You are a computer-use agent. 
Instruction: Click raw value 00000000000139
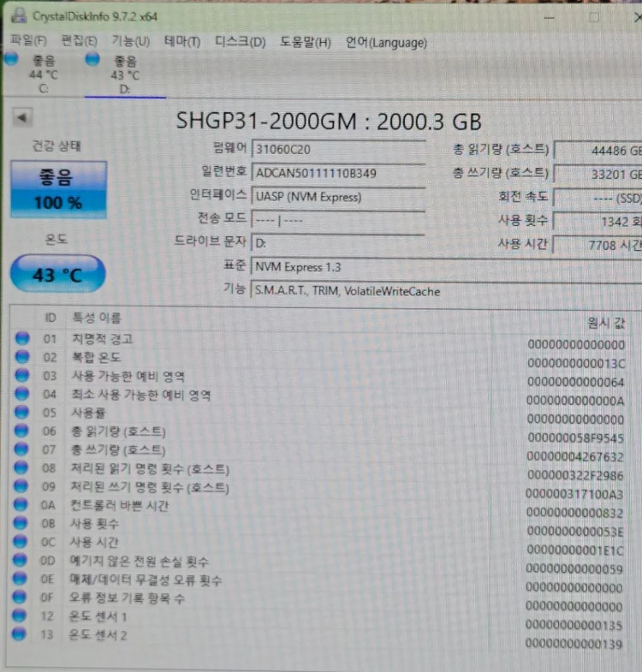[574, 644]
